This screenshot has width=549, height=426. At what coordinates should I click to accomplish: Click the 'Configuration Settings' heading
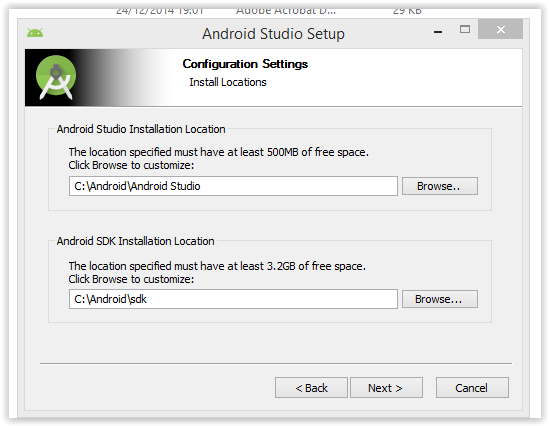245,64
